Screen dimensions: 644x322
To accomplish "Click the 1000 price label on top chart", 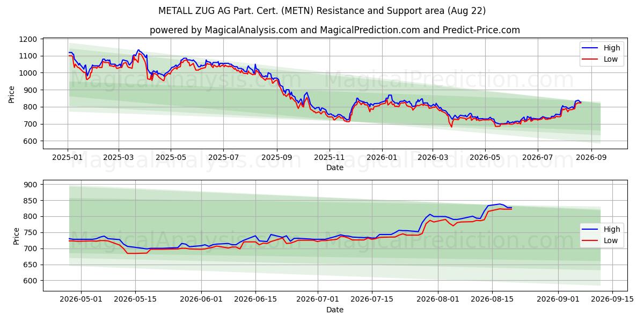I will [29, 73].
